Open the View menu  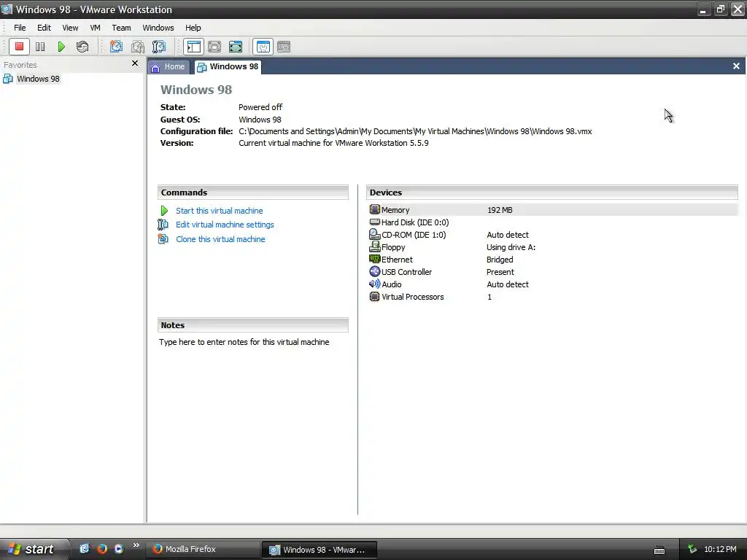click(x=70, y=28)
